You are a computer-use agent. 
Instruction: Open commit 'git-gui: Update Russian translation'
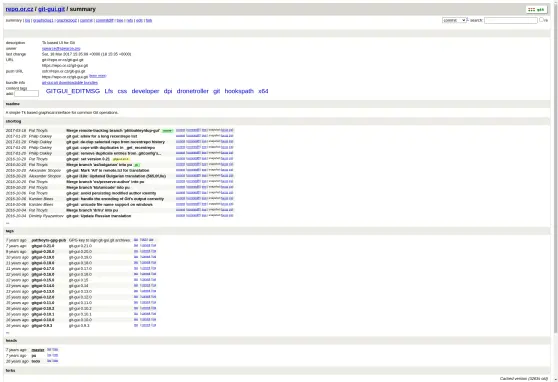(x=99, y=216)
